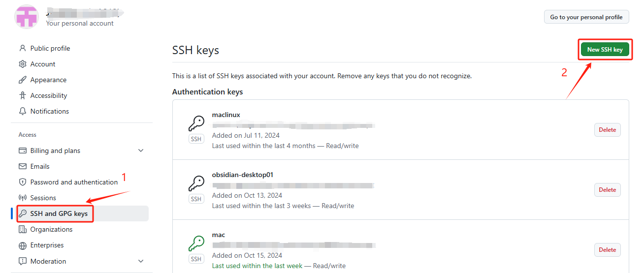The height and width of the screenshot is (273, 644).
Task: Click the Account gear icon
Action: point(22,64)
